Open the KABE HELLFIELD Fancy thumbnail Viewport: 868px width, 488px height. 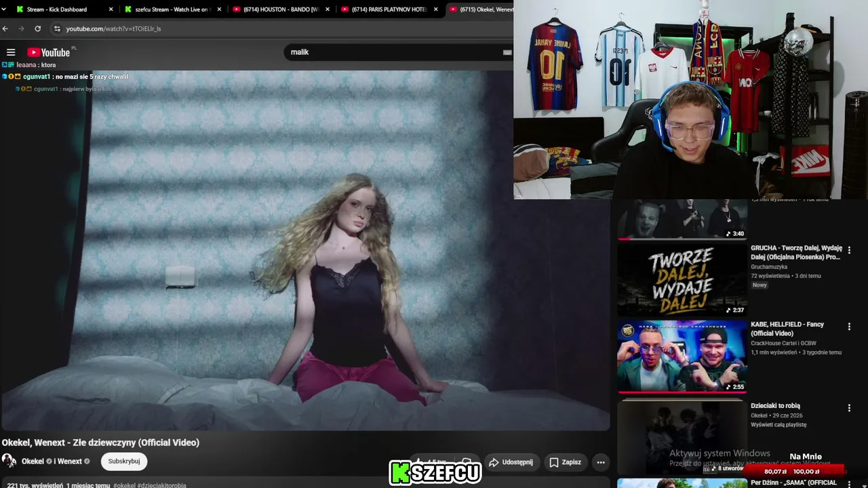click(682, 357)
